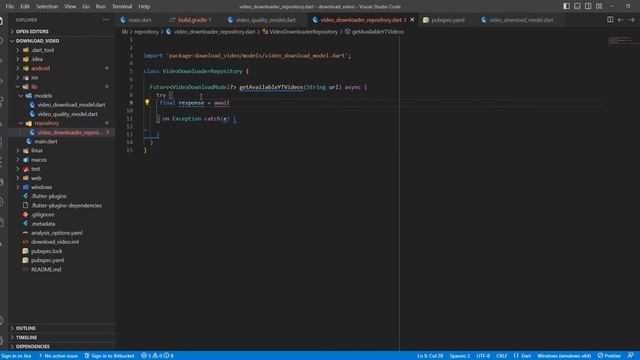The width and height of the screenshot is (640, 360).
Task: Navigate back with the left arrow icon
Action: [620, 20]
